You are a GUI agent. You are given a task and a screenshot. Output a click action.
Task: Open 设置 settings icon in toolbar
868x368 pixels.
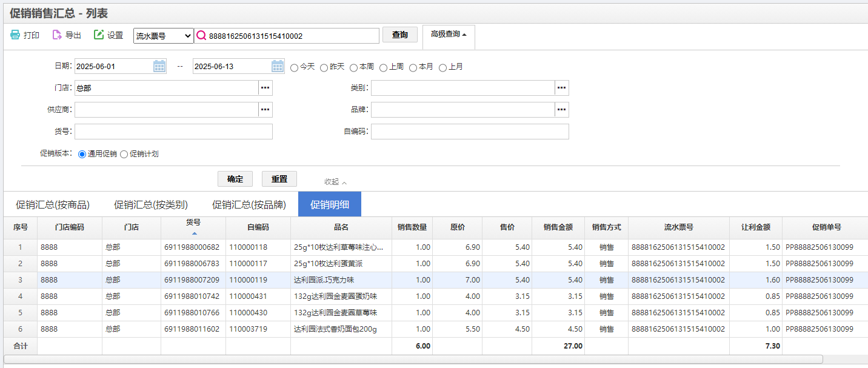point(99,35)
